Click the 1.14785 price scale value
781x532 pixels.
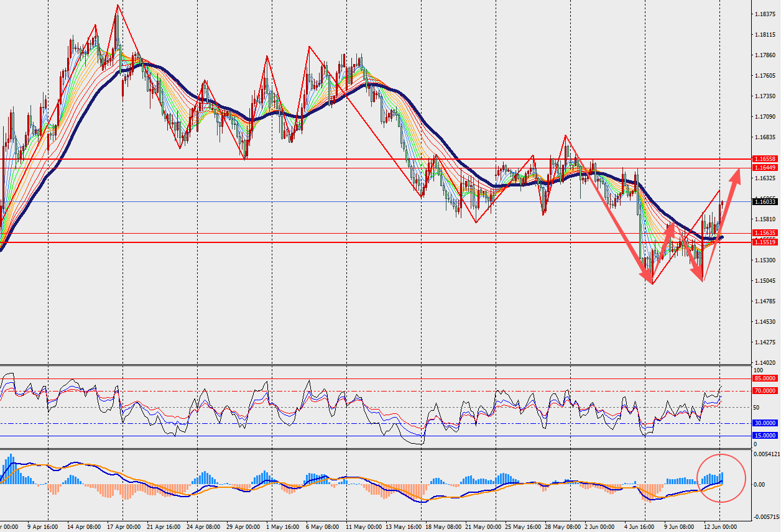click(x=764, y=301)
